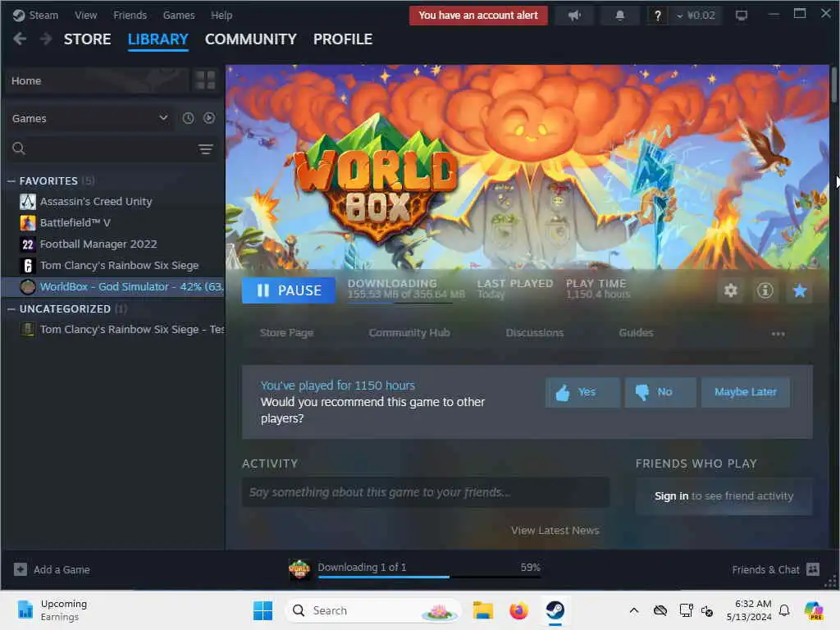
Task: Click the account alert banner
Action: (x=478, y=16)
